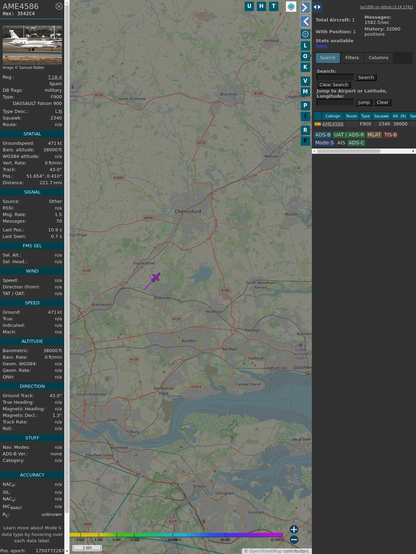Toggle the L labels button
Image resolution: width=416 pixels, height=554 pixels.
coord(305,46)
